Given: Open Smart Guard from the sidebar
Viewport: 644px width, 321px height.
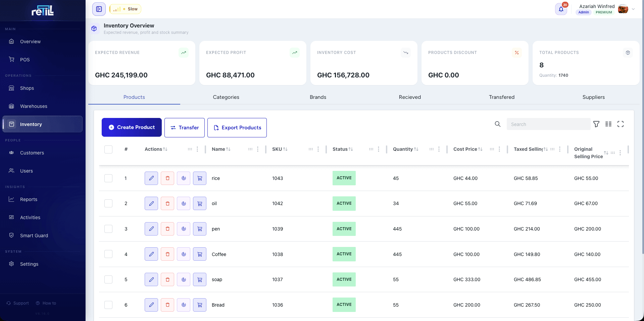Looking at the screenshot, I should 43,236.
